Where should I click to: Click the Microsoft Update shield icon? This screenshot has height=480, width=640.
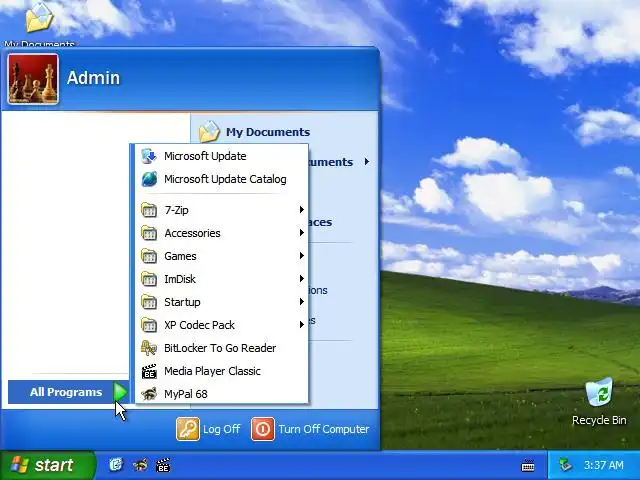click(149, 156)
